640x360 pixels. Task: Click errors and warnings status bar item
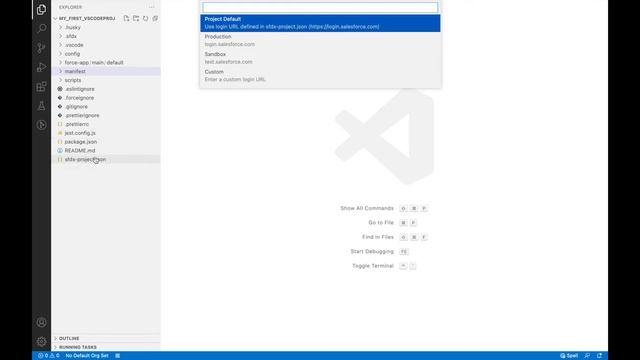[49, 356]
